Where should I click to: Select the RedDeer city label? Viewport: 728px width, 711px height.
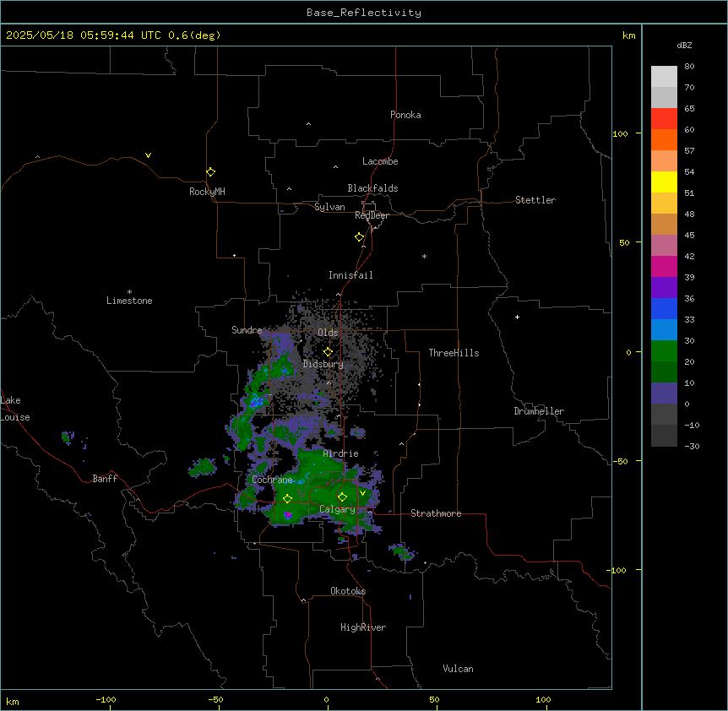(372, 215)
